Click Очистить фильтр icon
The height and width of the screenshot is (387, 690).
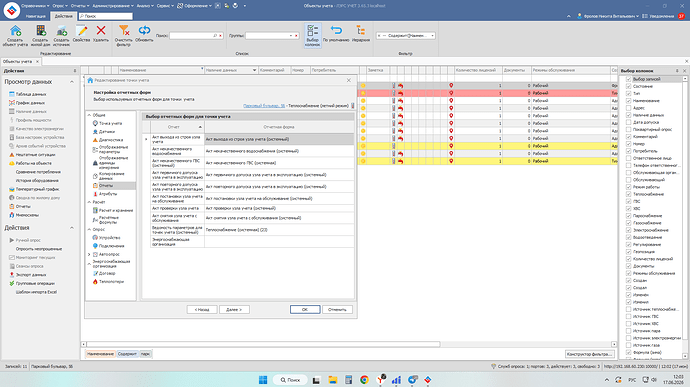click(124, 35)
